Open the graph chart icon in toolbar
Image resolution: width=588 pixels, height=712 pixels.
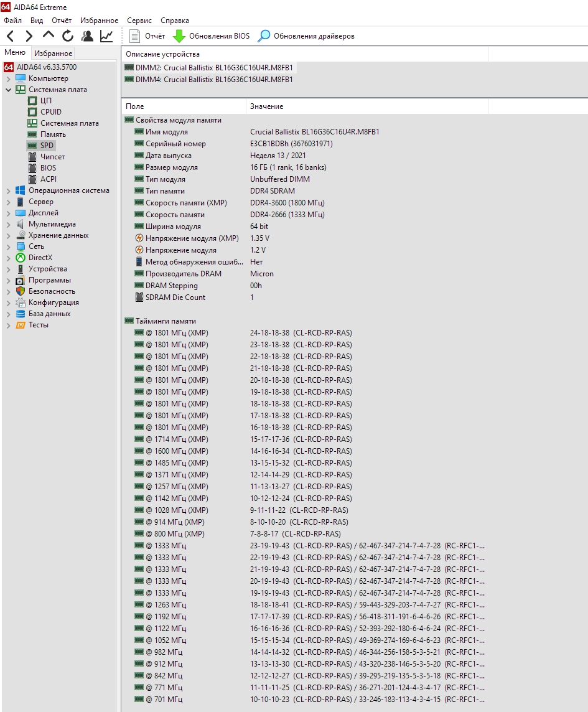[106, 36]
